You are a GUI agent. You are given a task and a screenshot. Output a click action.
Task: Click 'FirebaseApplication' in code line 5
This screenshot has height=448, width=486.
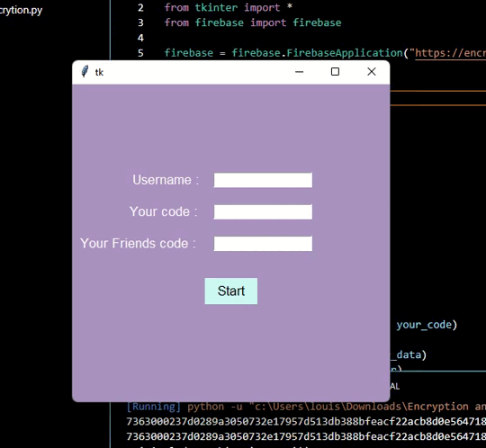[345, 53]
